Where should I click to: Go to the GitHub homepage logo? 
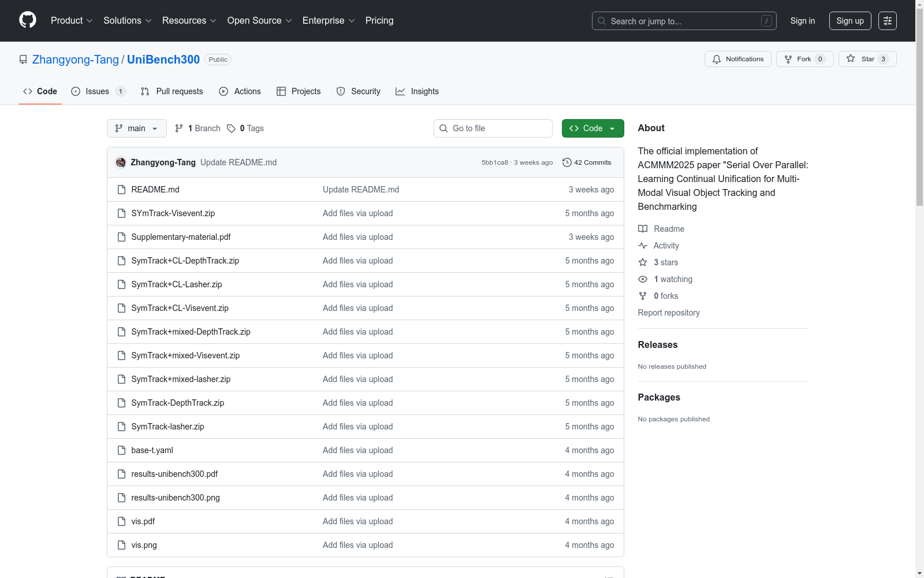pyautogui.click(x=28, y=20)
